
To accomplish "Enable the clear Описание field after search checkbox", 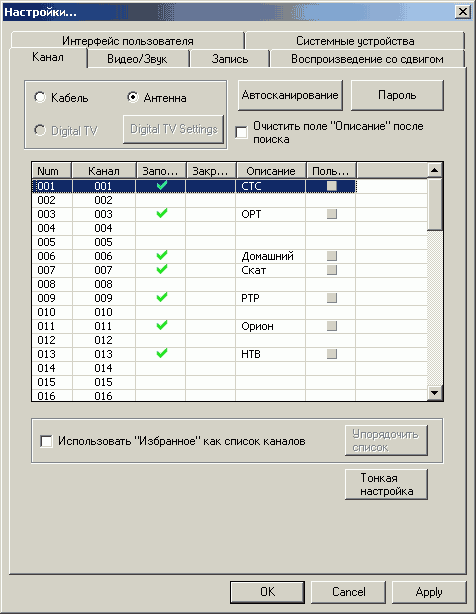I will coord(242,132).
